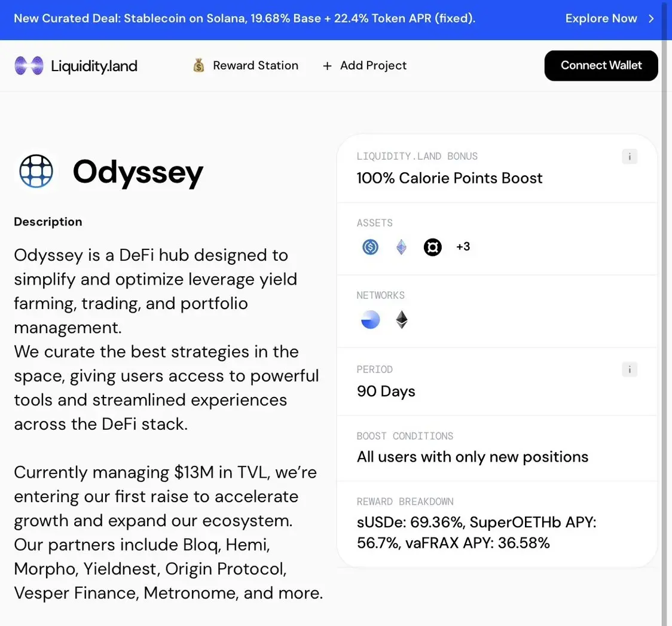Click the LIQUIDITY.LAND BONUS label
Viewport: 672px width, 626px height.
tap(417, 157)
